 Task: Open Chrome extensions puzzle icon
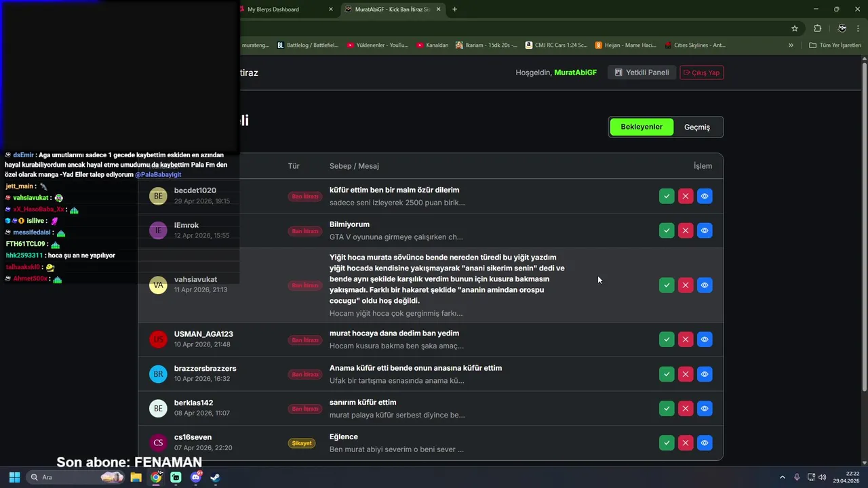point(817,28)
